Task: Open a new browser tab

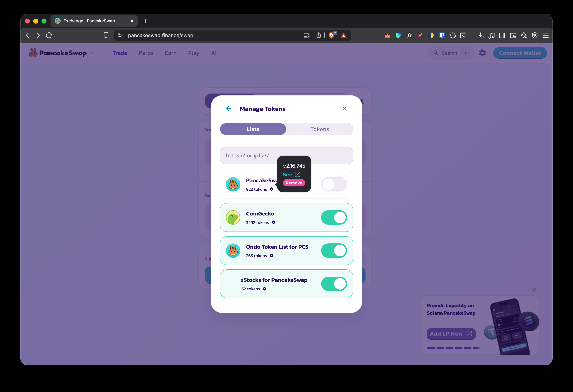Action: click(x=145, y=21)
